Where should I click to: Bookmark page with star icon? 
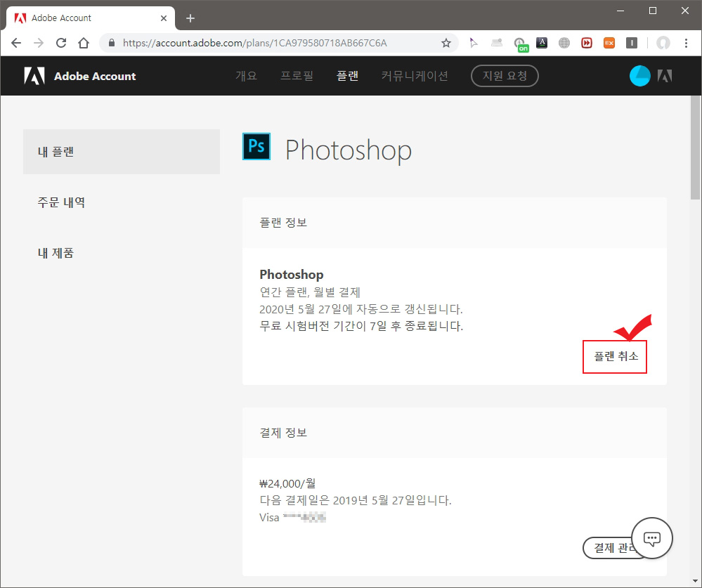click(x=446, y=43)
